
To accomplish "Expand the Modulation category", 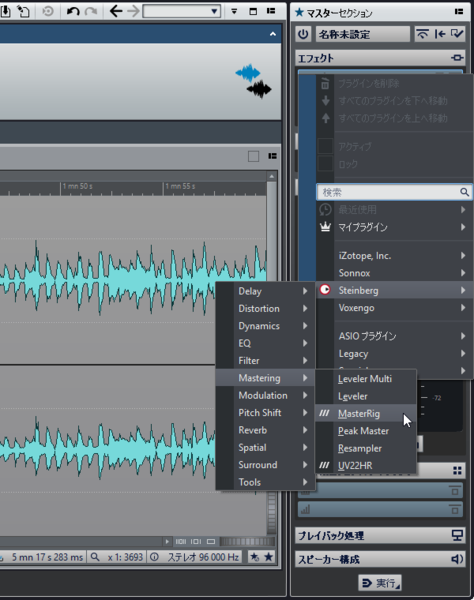I will click(x=265, y=395).
